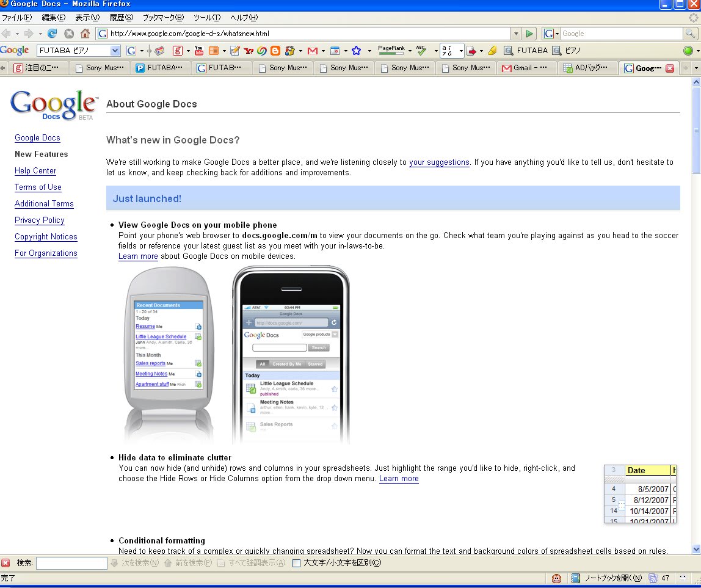Open the search engine selector dropdown
Viewport: 701px width, 588px height.
(551, 34)
